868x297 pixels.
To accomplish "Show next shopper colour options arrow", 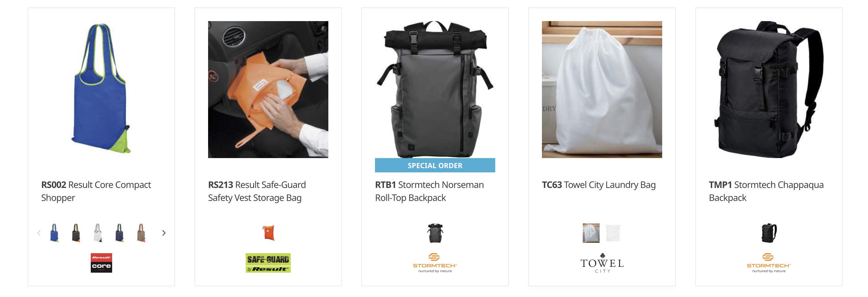I will (164, 233).
